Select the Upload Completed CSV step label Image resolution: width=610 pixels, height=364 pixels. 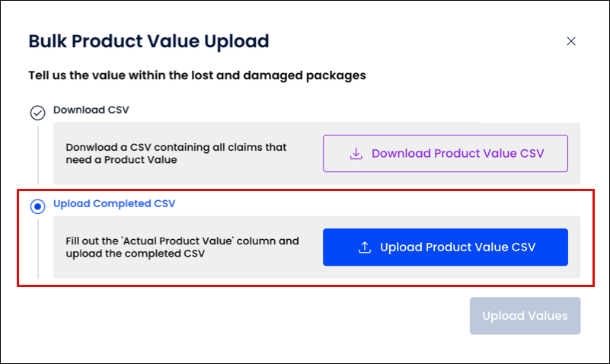[x=114, y=203]
